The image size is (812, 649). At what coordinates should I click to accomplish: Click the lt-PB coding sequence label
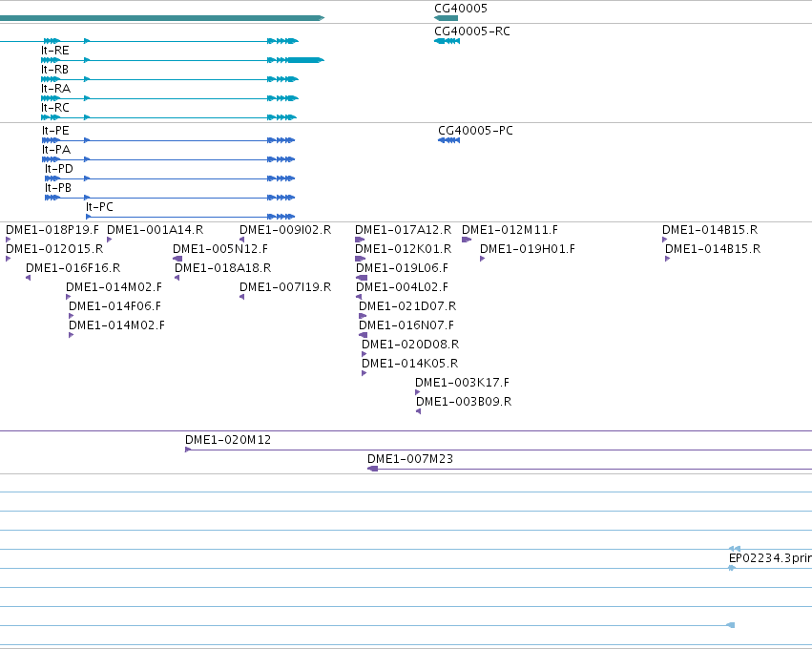58,188
